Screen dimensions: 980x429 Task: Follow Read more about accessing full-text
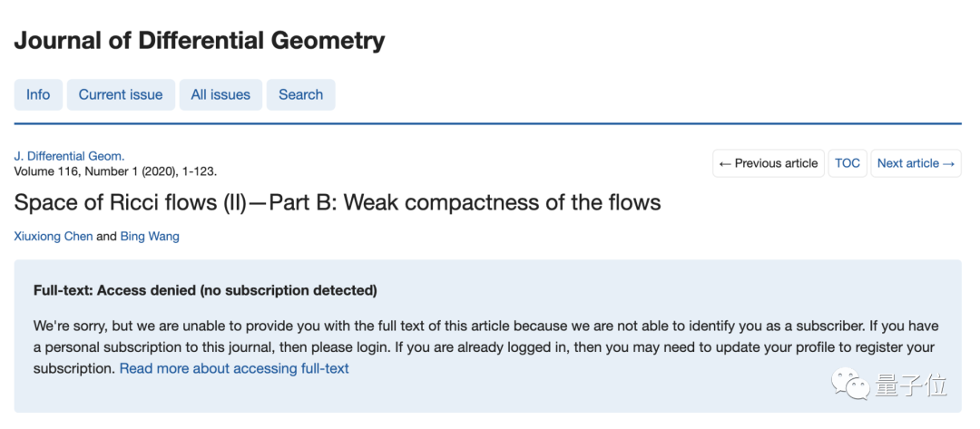pyautogui.click(x=234, y=368)
